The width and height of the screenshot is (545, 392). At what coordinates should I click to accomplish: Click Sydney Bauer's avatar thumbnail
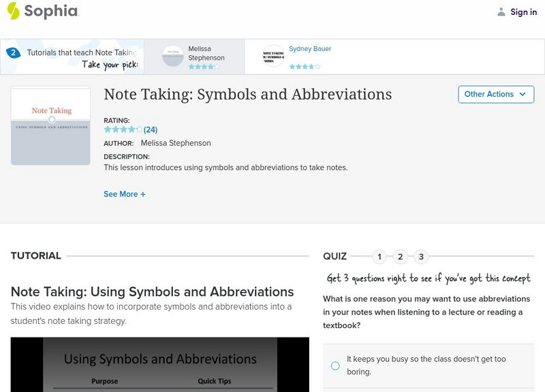[x=273, y=56]
